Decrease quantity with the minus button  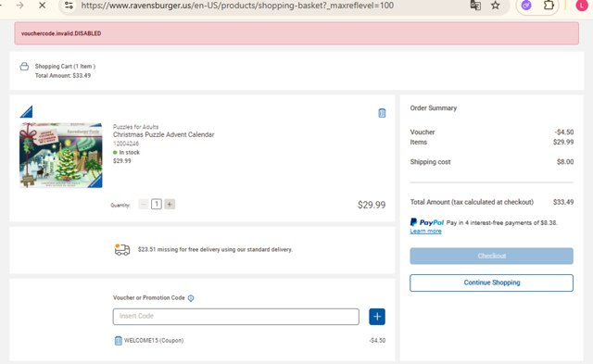click(144, 205)
